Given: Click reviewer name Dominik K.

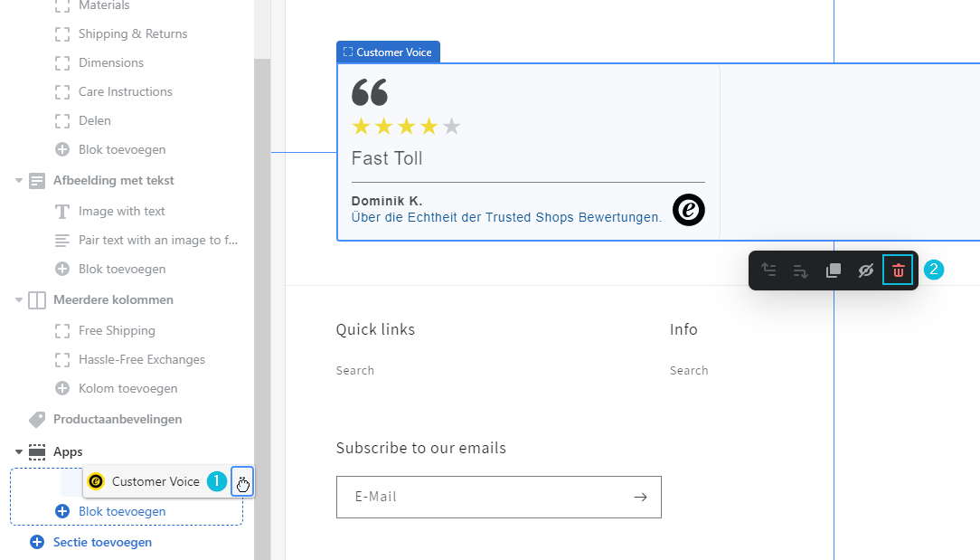Looking at the screenshot, I should [x=387, y=201].
